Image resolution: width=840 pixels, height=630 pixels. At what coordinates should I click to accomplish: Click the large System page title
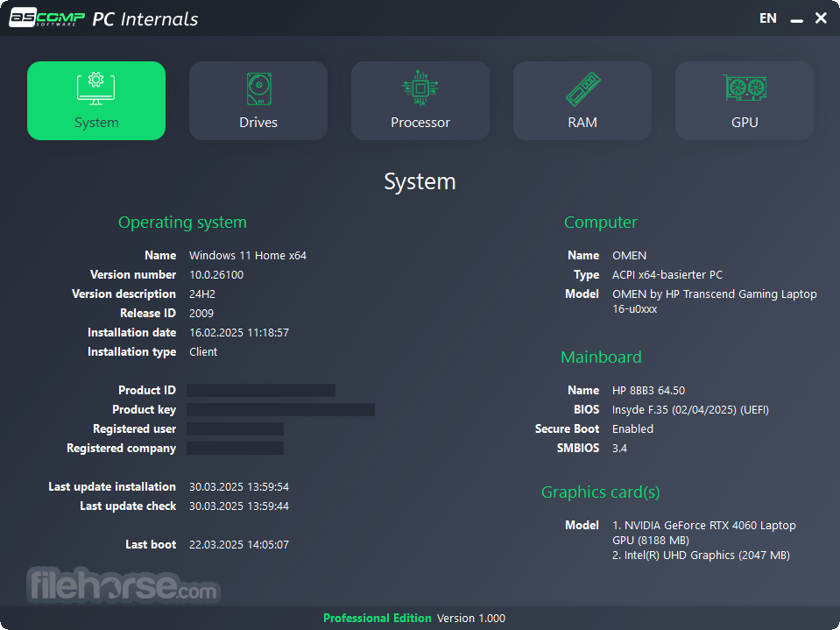[x=420, y=181]
